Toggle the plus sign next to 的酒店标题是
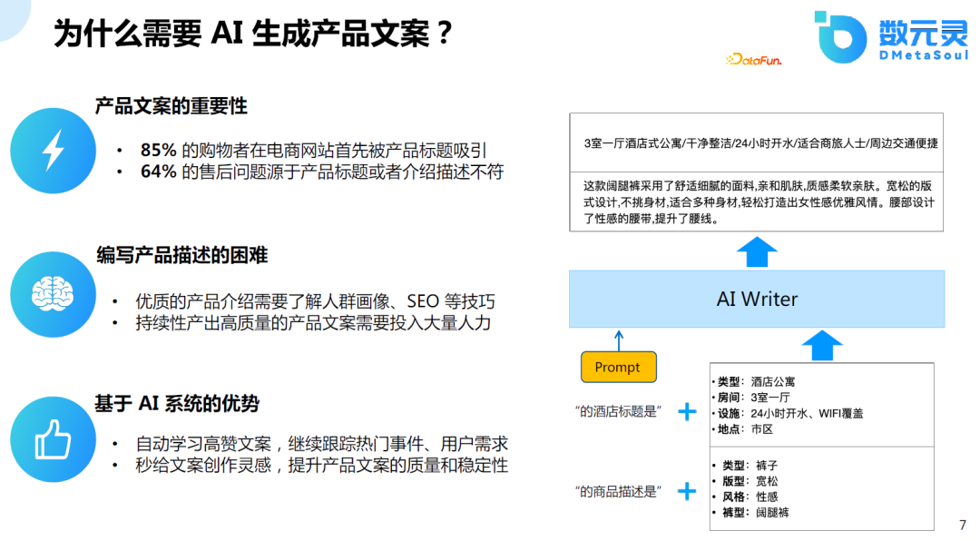The height and width of the screenshot is (541, 980). pos(688,410)
